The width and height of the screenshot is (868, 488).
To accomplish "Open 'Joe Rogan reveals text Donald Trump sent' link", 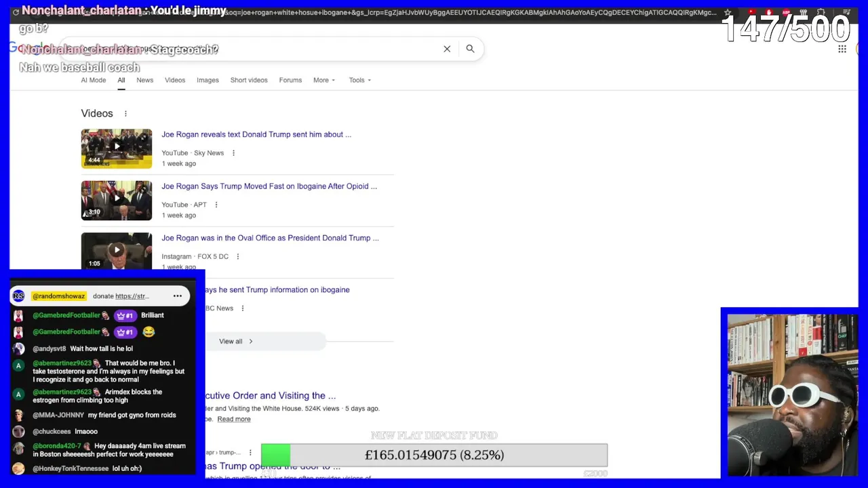I will pyautogui.click(x=256, y=134).
